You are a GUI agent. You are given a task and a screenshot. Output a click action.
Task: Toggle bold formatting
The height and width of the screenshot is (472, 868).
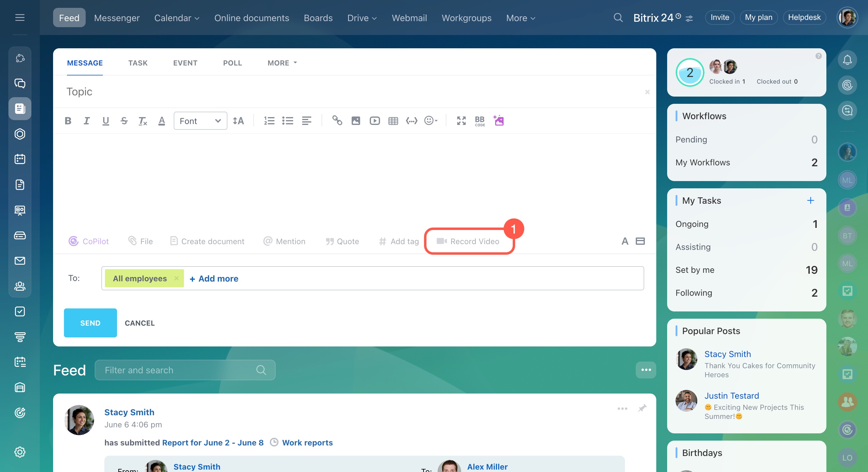(x=68, y=121)
